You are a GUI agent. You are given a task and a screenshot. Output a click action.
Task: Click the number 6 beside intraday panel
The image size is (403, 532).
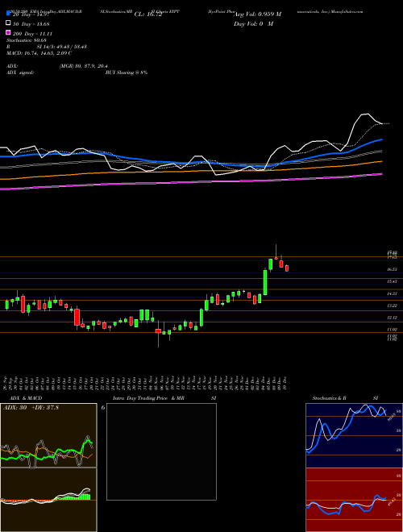[103, 407]
